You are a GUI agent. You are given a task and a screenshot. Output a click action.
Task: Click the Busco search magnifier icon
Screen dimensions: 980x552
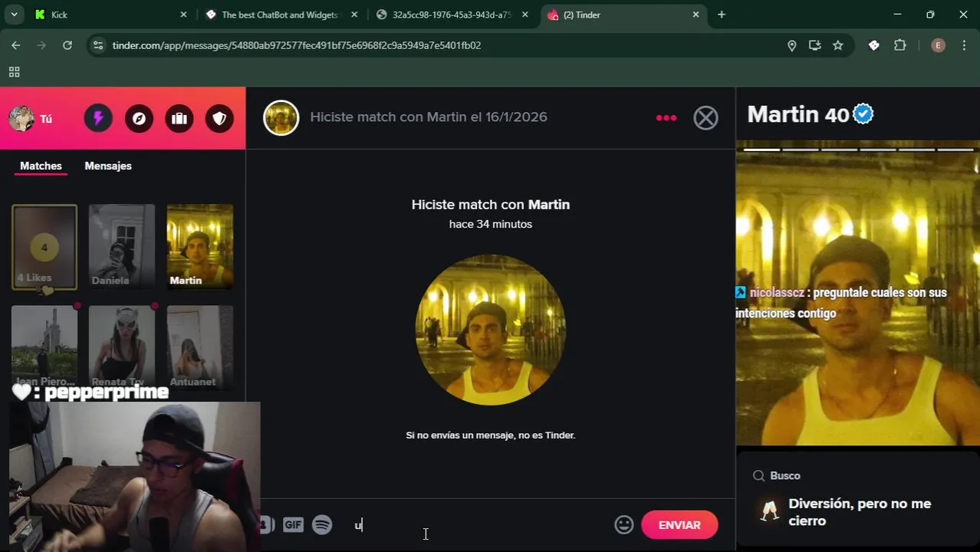[x=759, y=475]
